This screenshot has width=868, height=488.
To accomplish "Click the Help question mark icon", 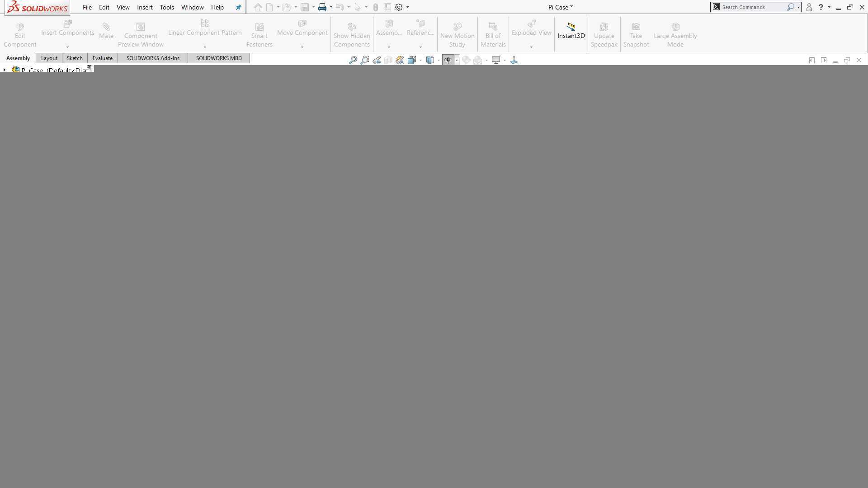I will (x=821, y=7).
